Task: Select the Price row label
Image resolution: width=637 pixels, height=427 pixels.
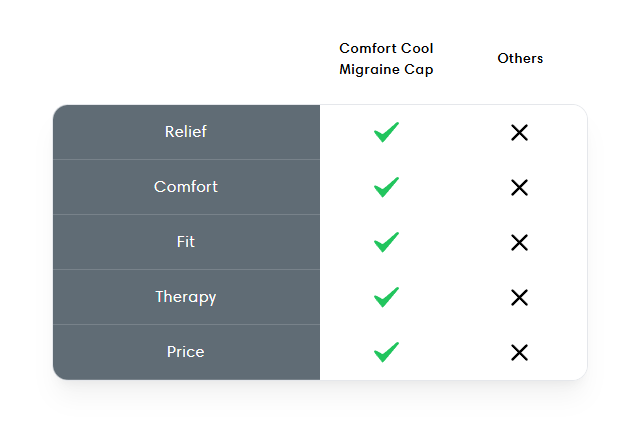Action: 186,352
